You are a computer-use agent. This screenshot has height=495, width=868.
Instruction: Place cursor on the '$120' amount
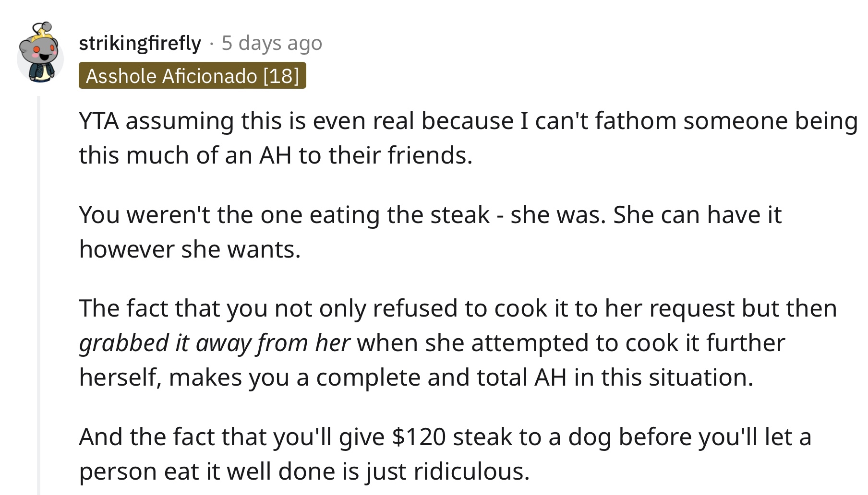point(419,437)
